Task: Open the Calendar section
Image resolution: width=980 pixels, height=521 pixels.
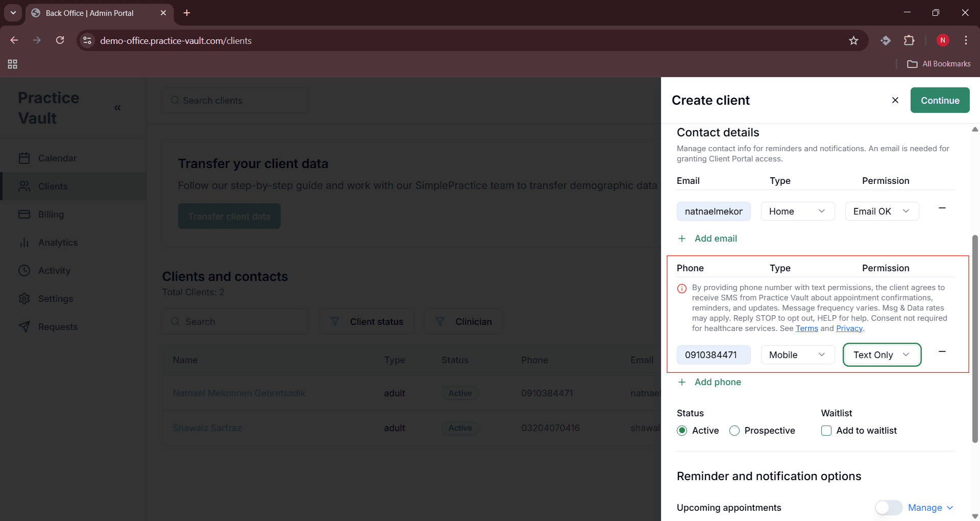Action: (x=58, y=158)
